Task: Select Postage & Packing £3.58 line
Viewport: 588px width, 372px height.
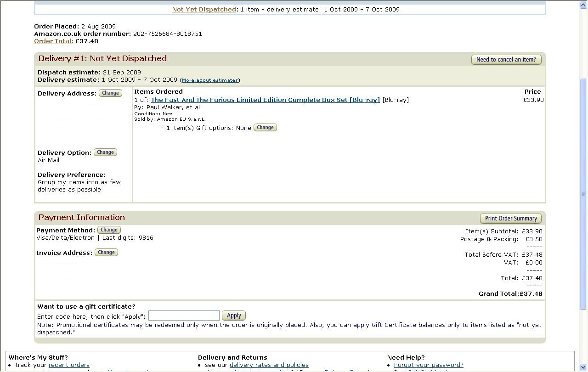Action: point(501,239)
